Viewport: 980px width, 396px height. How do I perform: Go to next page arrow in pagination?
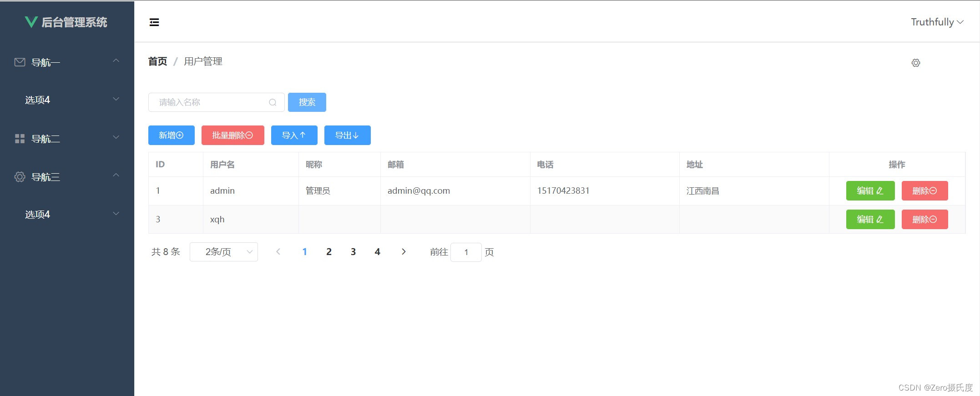(404, 251)
